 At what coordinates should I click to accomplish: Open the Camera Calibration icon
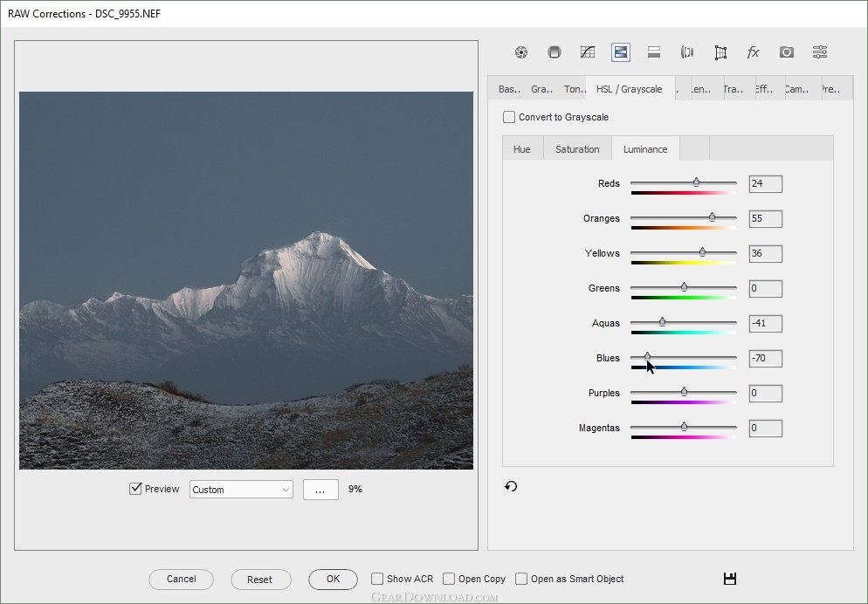pyautogui.click(x=787, y=52)
